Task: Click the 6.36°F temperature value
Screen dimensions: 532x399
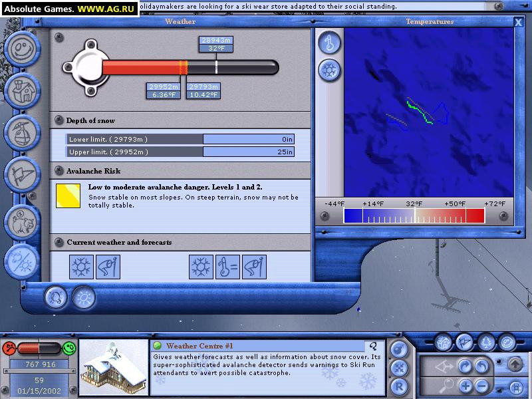Action: [x=164, y=94]
